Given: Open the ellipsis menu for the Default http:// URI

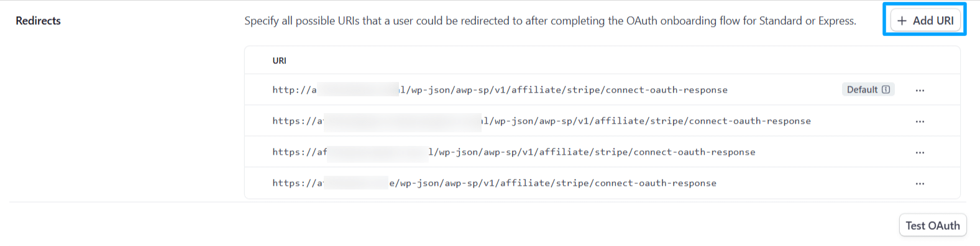Looking at the screenshot, I should click(920, 90).
